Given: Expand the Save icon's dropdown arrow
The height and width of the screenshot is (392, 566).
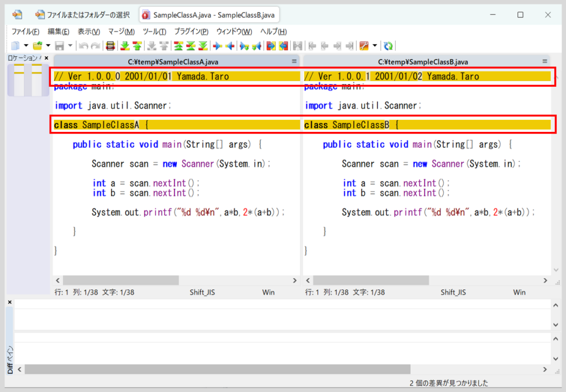Looking at the screenshot, I should (70, 46).
